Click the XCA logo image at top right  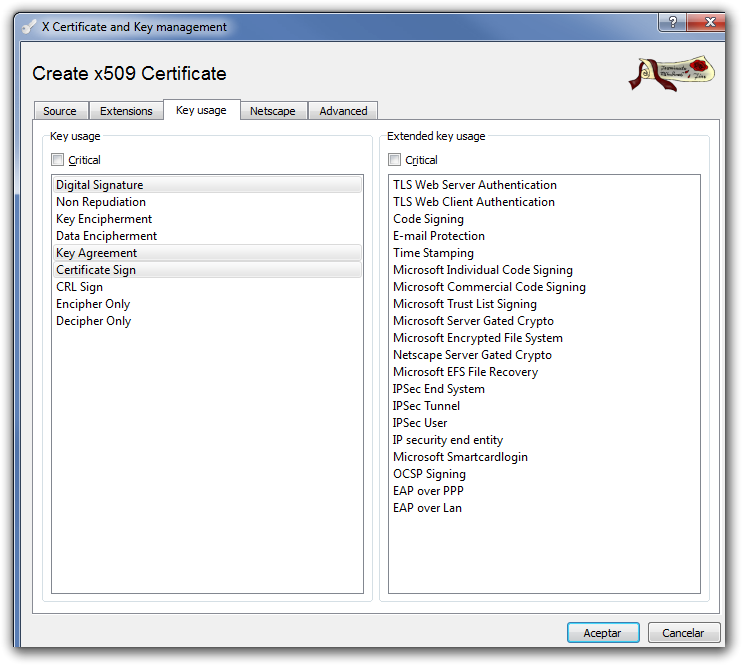671,73
